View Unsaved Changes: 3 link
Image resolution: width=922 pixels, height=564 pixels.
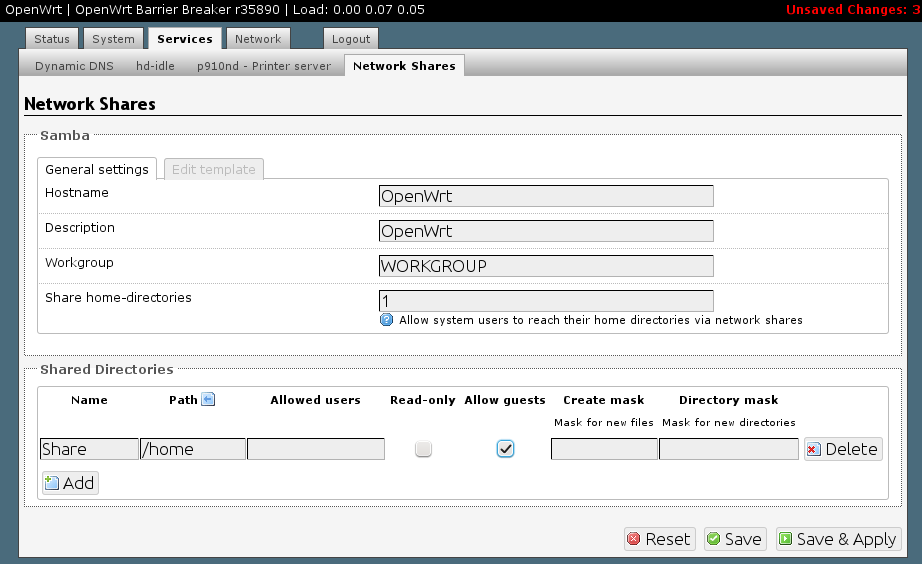click(x=851, y=10)
